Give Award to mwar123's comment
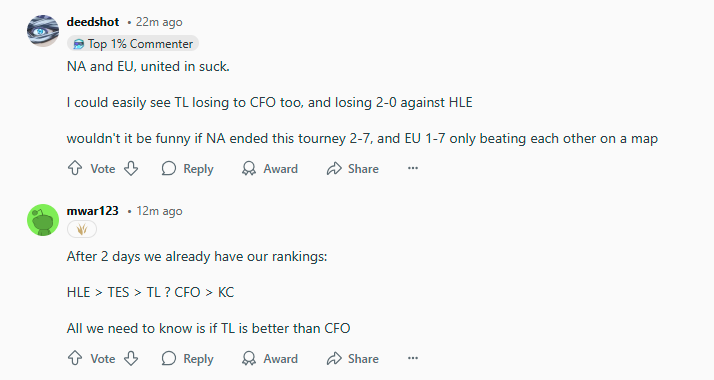714x380 pixels. point(270,359)
